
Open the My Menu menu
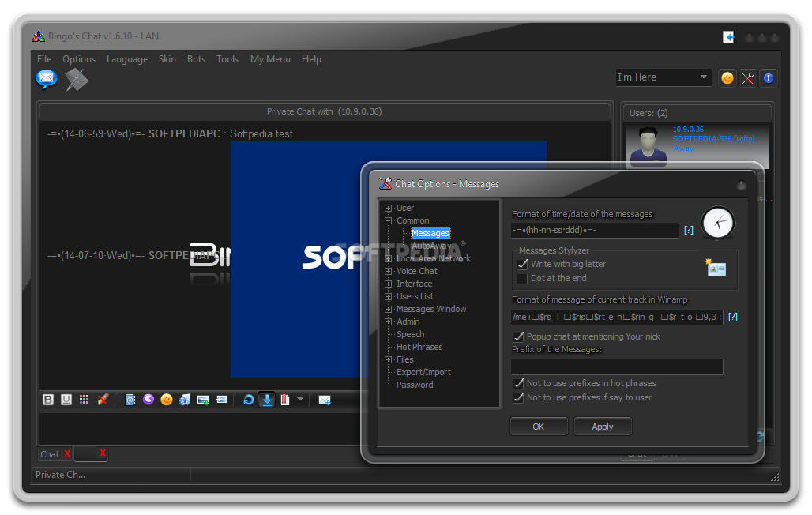pyautogui.click(x=270, y=59)
